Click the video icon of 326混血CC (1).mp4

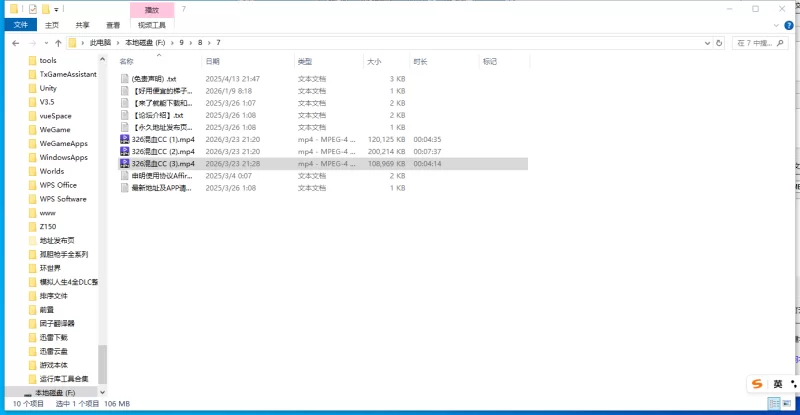point(124,139)
